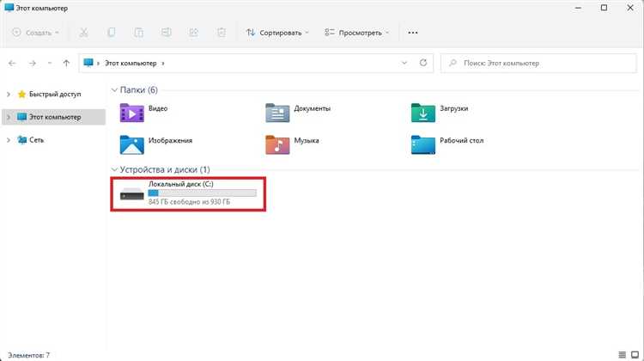Screen dimensions: 644x361
Task: Select Быстрый доступ in navigation pane
Action: [x=55, y=95]
